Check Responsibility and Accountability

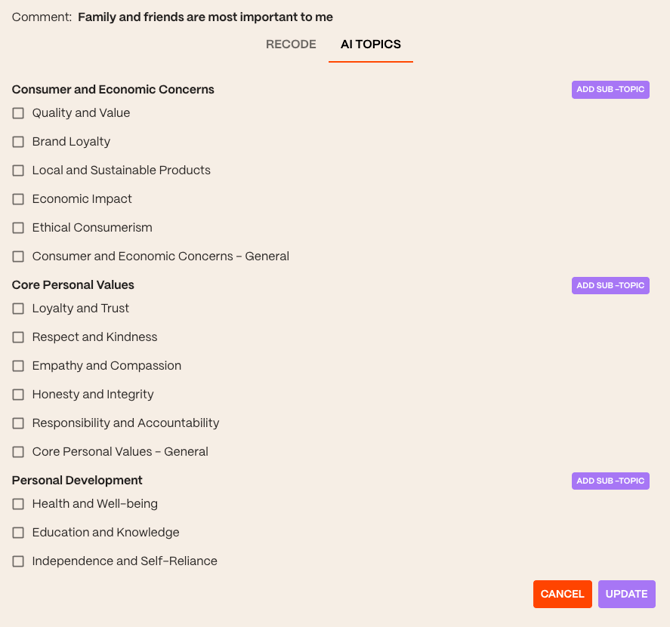[18, 424]
